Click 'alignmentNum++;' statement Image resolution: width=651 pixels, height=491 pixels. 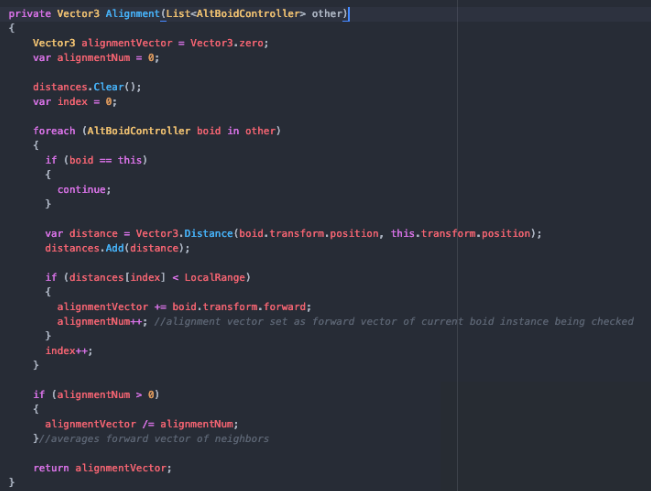102,321
